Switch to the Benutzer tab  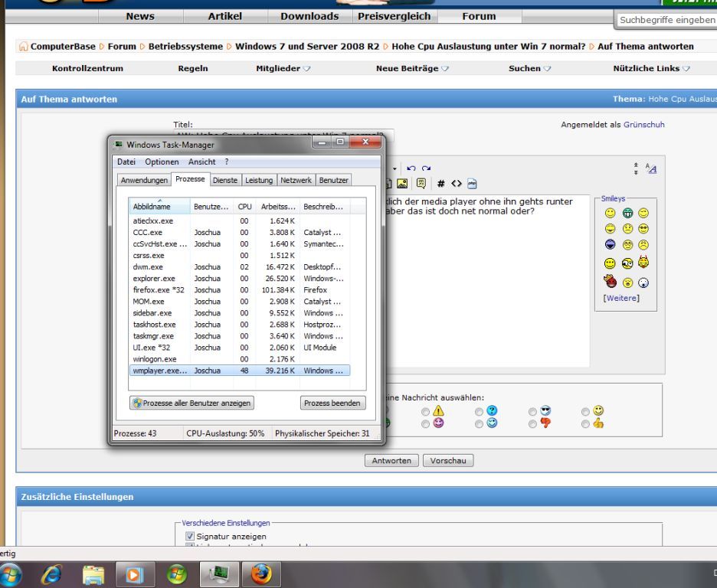click(x=334, y=180)
